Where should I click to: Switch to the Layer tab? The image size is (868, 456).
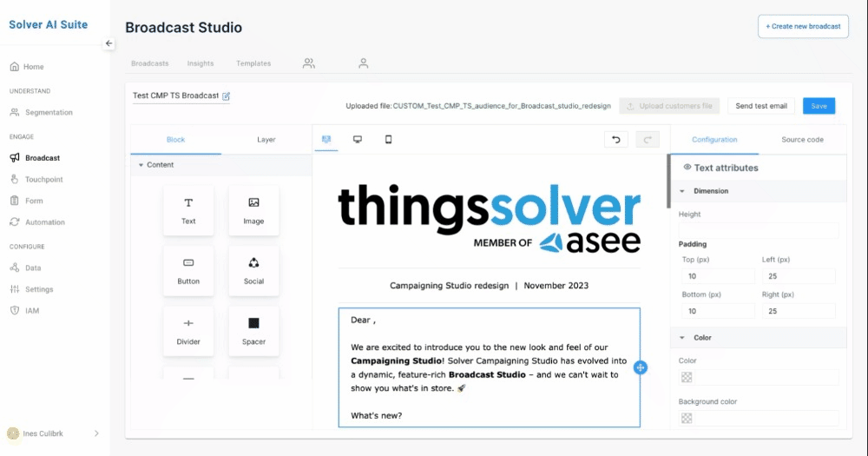click(266, 140)
